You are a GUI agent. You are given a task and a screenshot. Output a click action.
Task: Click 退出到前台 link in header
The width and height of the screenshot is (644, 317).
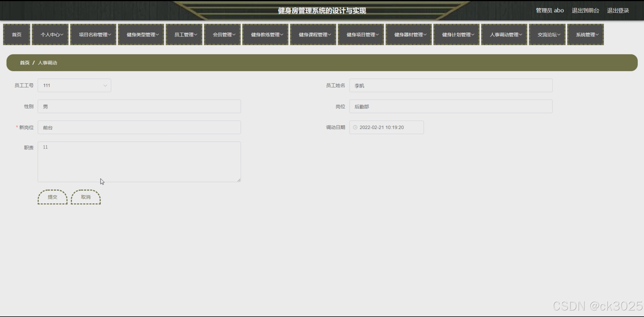tap(585, 11)
